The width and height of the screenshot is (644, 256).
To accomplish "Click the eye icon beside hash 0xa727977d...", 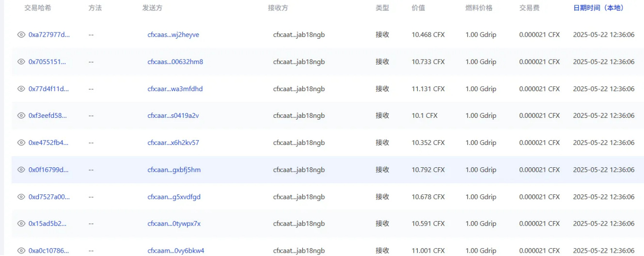I will [21, 35].
